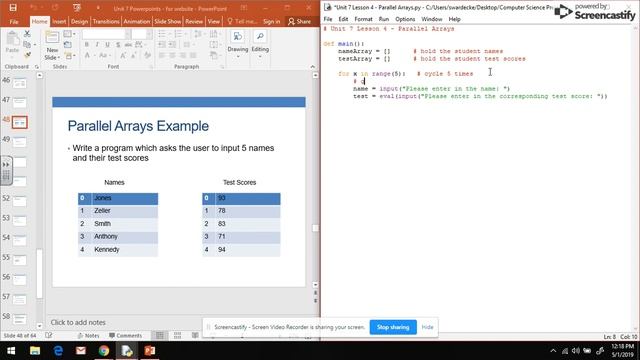Open Chrome from taskbar

pyautogui.click(x=104, y=351)
